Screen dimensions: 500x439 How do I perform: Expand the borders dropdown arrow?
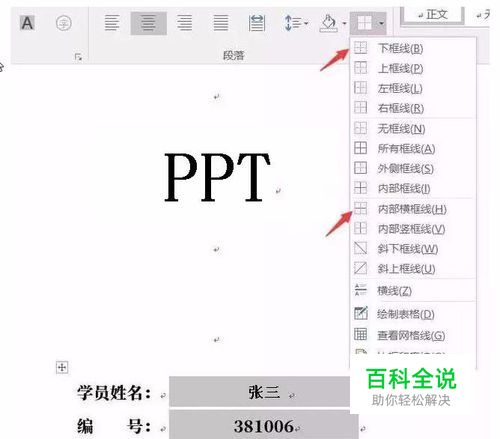point(381,23)
